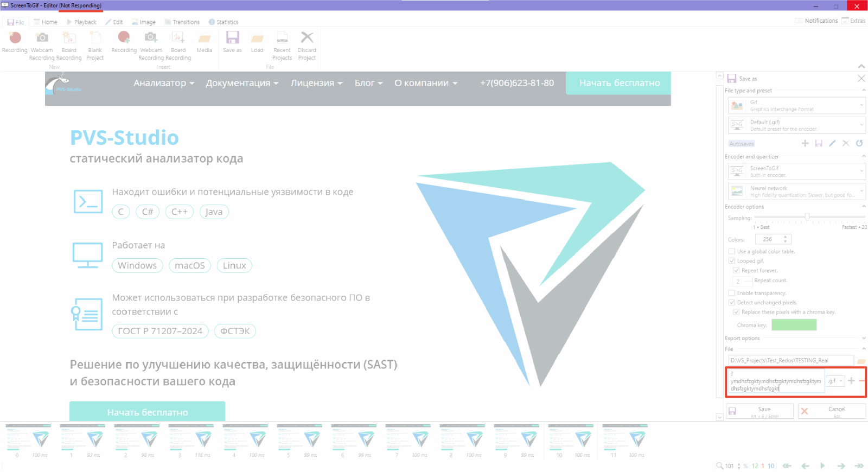Image resolution: width=868 pixels, height=472 pixels.
Task: Go to the previous frame
Action: click(x=805, y=465)
